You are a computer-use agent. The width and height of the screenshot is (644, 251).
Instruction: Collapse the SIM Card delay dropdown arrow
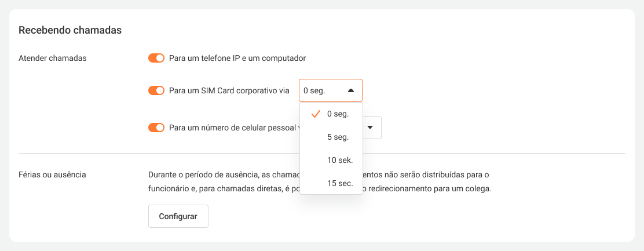coord(350,90)
